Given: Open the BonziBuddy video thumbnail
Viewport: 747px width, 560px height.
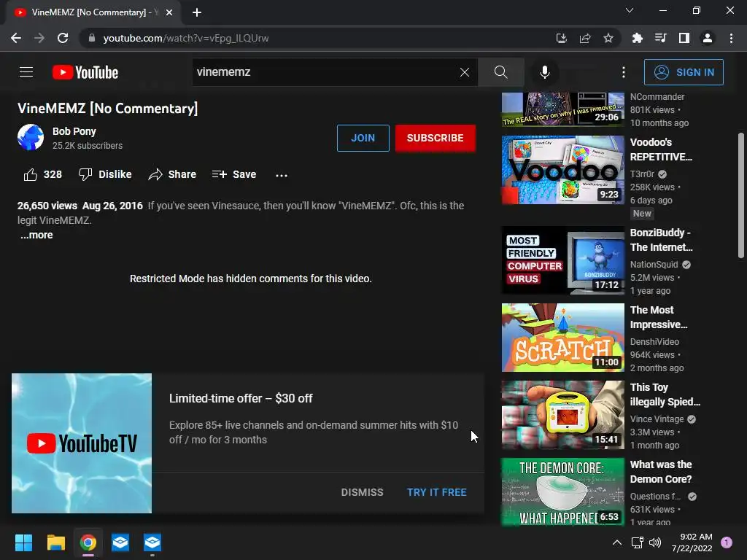Looking at the screenshot, I should (562, 260).
